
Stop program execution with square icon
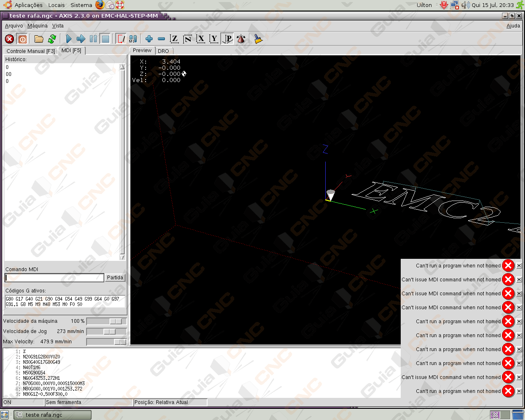pyautogui.click(x=105, y=39)
